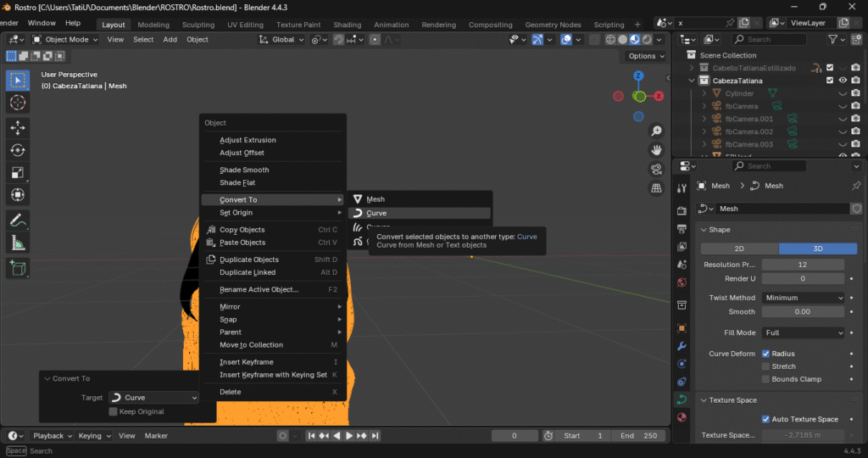Choose the Measure tool

tap(18, 243)
